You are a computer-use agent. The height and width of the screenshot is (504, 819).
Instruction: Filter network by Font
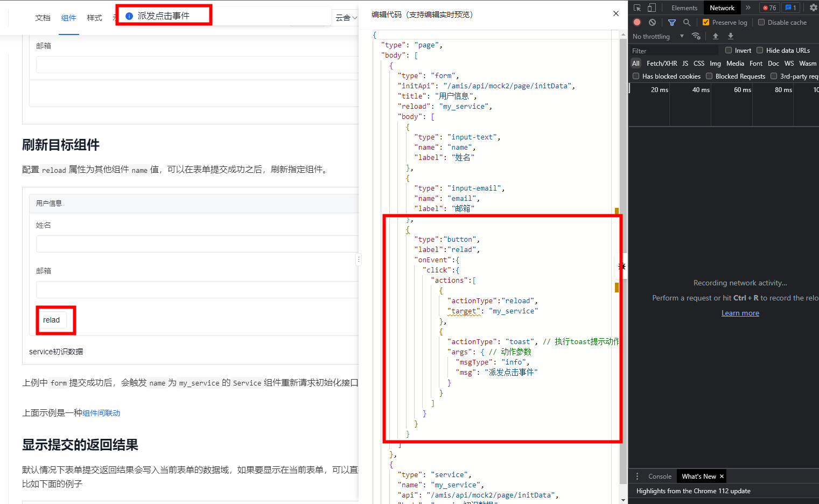point(756,63)
